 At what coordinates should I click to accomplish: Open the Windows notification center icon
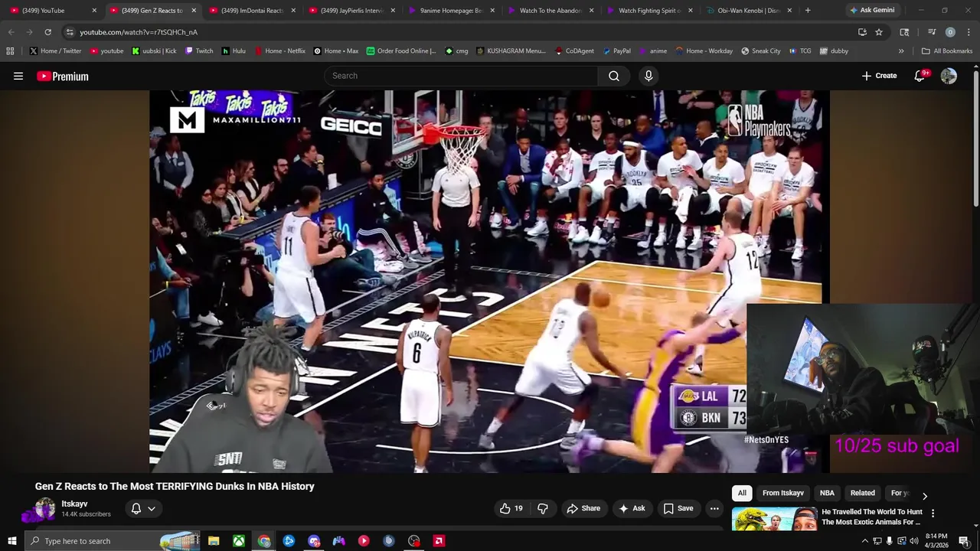pos(964,541)
